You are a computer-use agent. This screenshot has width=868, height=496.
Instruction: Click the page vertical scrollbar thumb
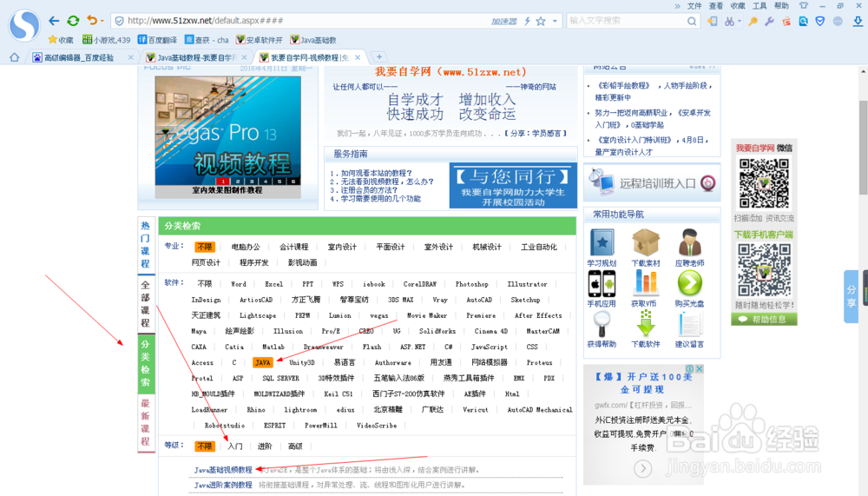click(863, 148)
